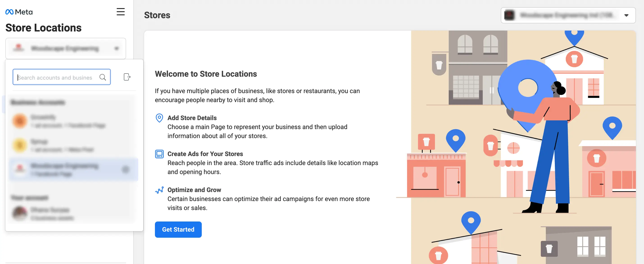Open the hamburger menu beside Meta logo
Image resolution: width=644 pixels, height=264 pixels.
point(120,12)
